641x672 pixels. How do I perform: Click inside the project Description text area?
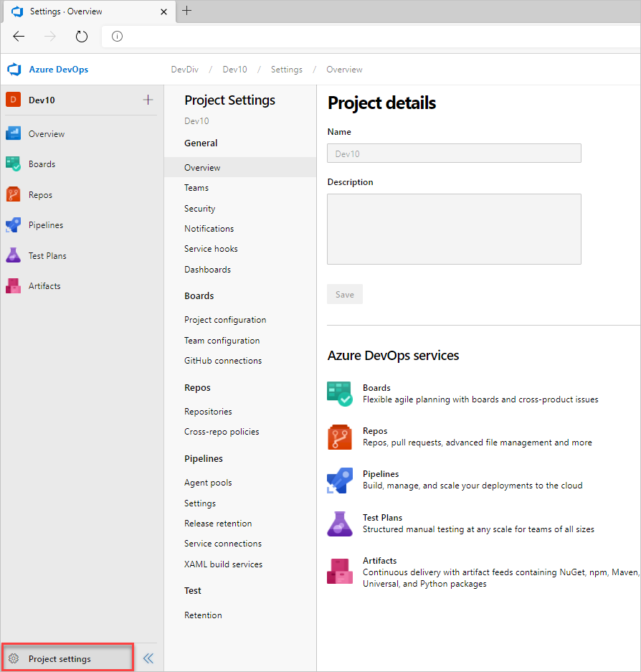453,228
